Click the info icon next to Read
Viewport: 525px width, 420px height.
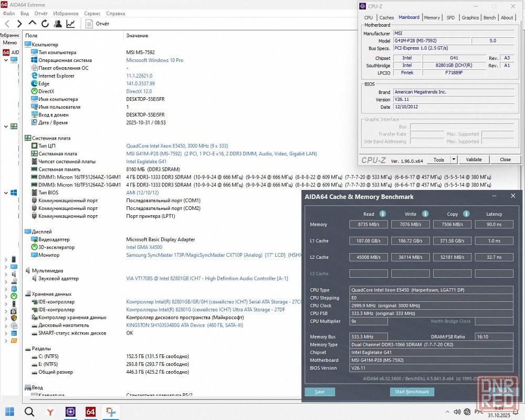click(383, 214)
